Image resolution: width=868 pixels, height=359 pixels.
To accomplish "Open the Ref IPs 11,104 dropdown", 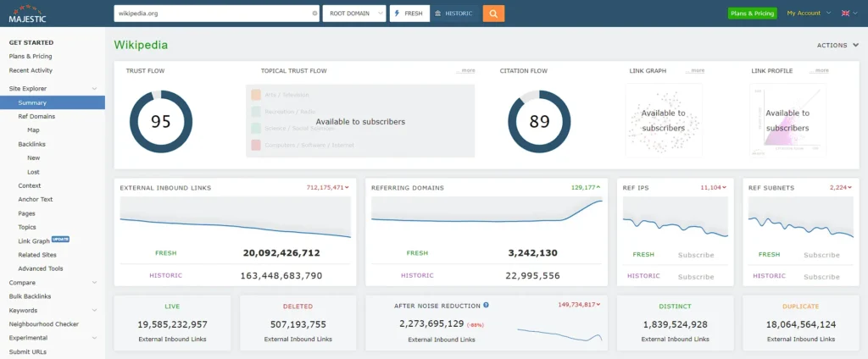I will click(x=714, y=187).
